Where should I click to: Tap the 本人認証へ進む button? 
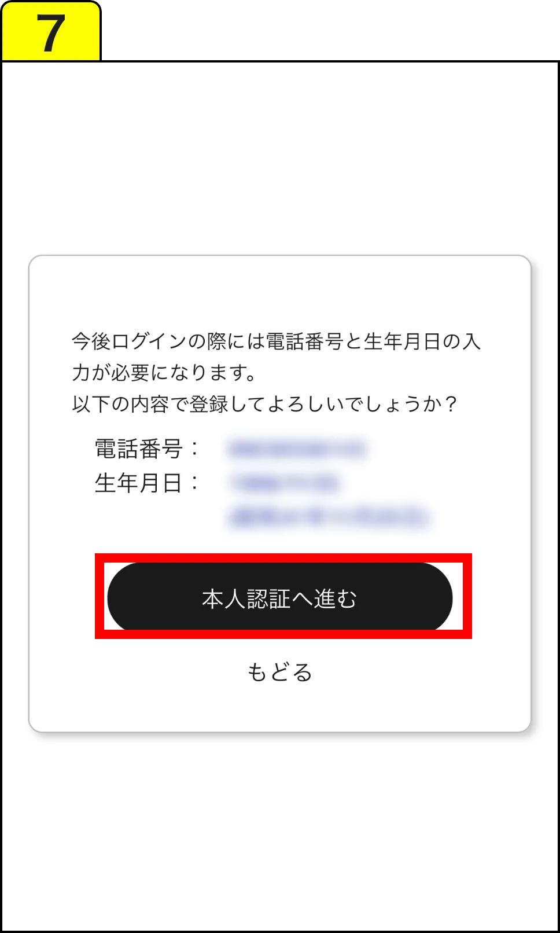click(x=279, y=596)
